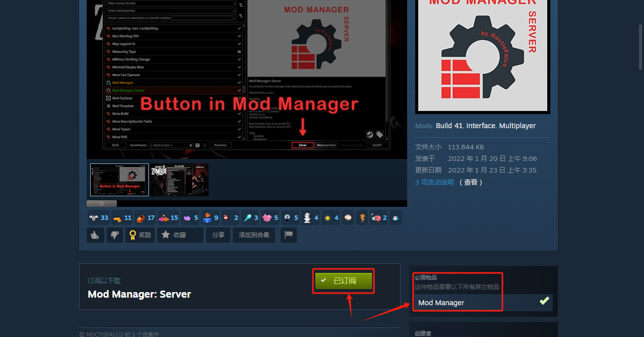Click the pink heart award icon

click(270, 217)
